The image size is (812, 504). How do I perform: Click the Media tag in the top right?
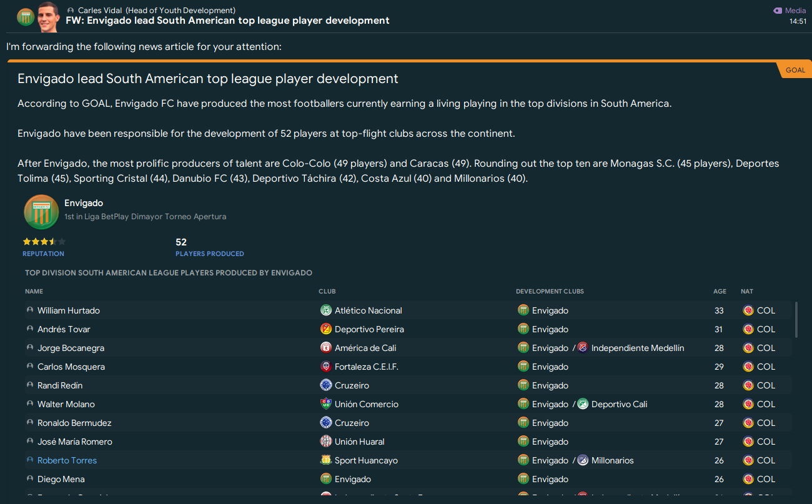(x=790, y=11)
